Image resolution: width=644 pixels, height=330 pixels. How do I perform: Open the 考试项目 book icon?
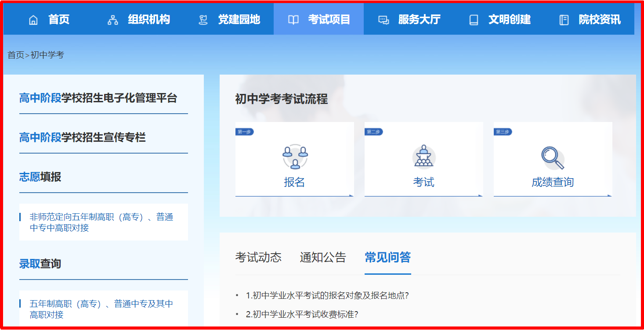pyautogui.click(x=292, y=19)
